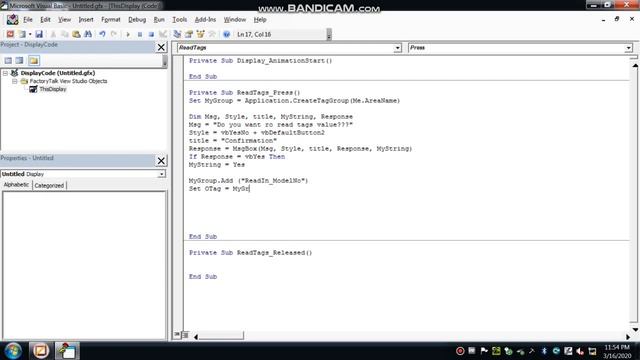Toggle Folders icon in Project panel
Viewport: 640px width, 360px height.
pyautogui.click(x=34, y=60)
